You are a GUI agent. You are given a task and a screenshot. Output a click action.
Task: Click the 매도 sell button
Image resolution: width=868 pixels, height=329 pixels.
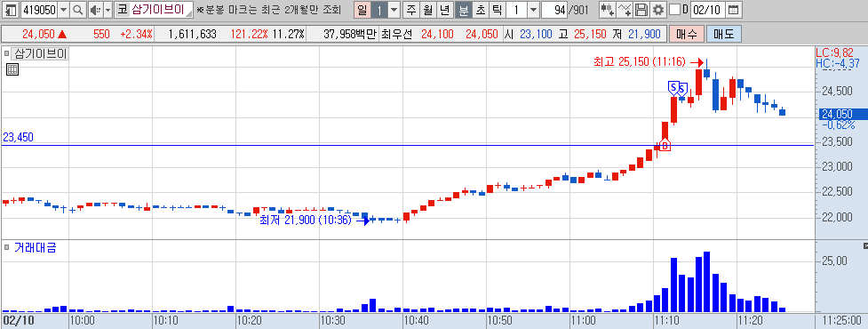[723, 34]
